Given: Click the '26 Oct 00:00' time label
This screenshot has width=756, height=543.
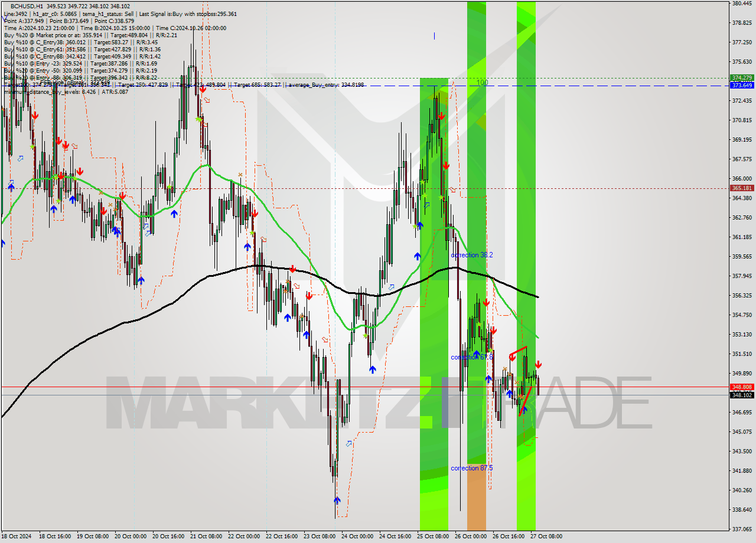Looking at the screenshot, I should tap(471, 537).
